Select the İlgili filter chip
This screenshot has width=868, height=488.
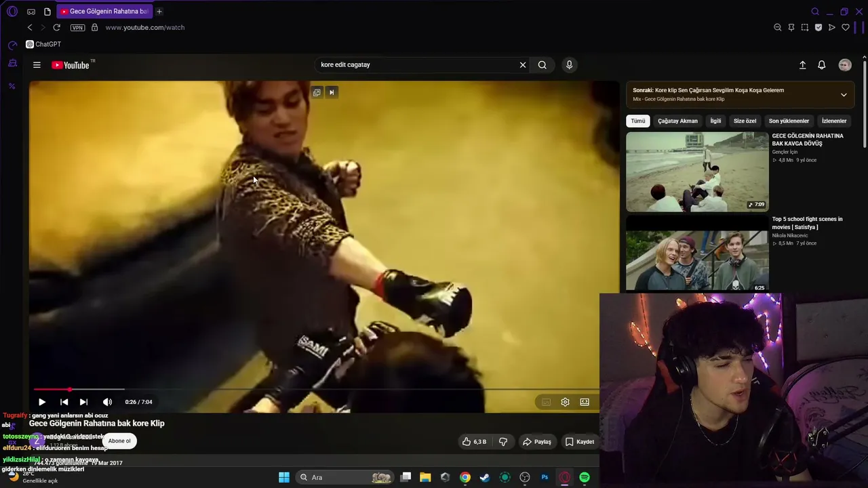click(x=715, y=121)
